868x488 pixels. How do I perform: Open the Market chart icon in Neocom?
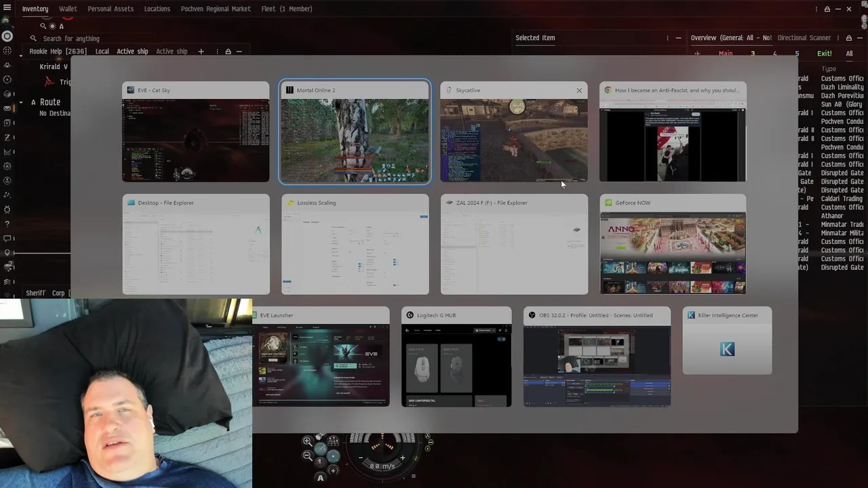pyautogui.click(x=7, y=151)
